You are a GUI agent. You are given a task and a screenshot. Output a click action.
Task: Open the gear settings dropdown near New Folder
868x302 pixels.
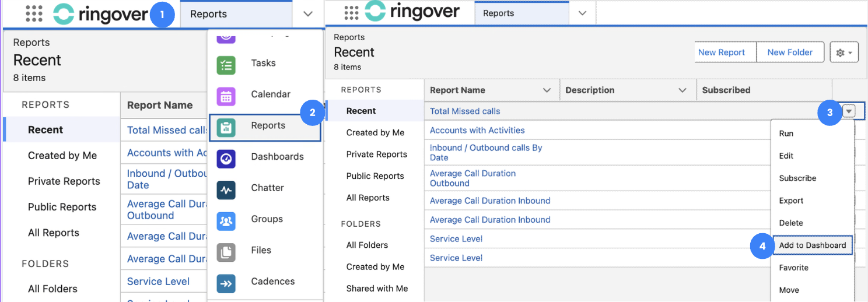843,52
